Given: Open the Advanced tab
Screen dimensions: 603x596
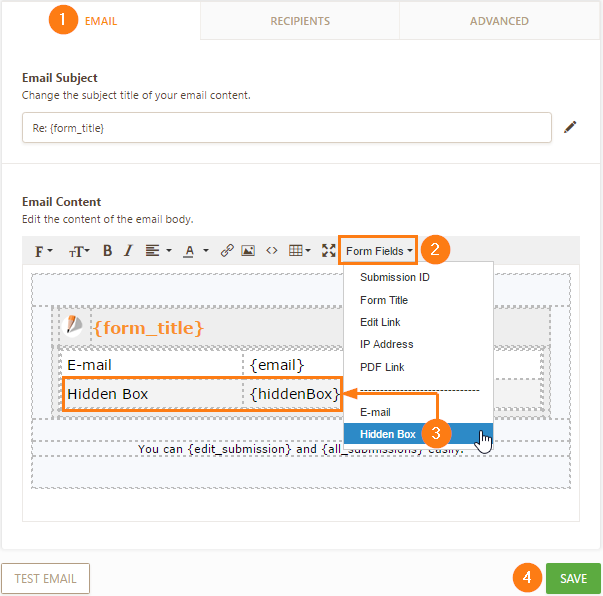Looking at the screenshot, I should 499,21.
